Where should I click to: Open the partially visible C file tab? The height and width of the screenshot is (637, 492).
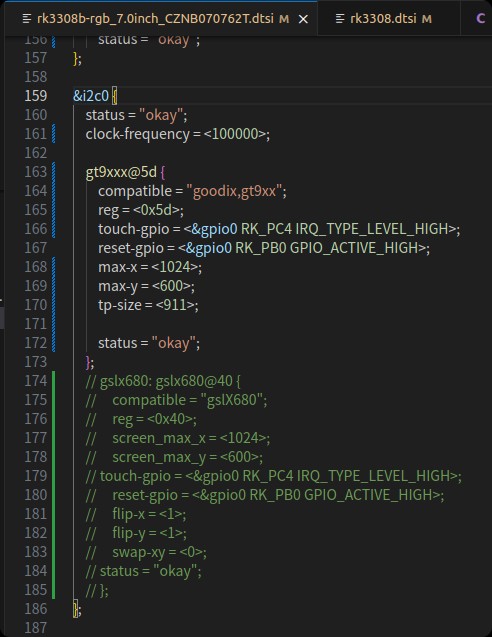coord(480,19)
